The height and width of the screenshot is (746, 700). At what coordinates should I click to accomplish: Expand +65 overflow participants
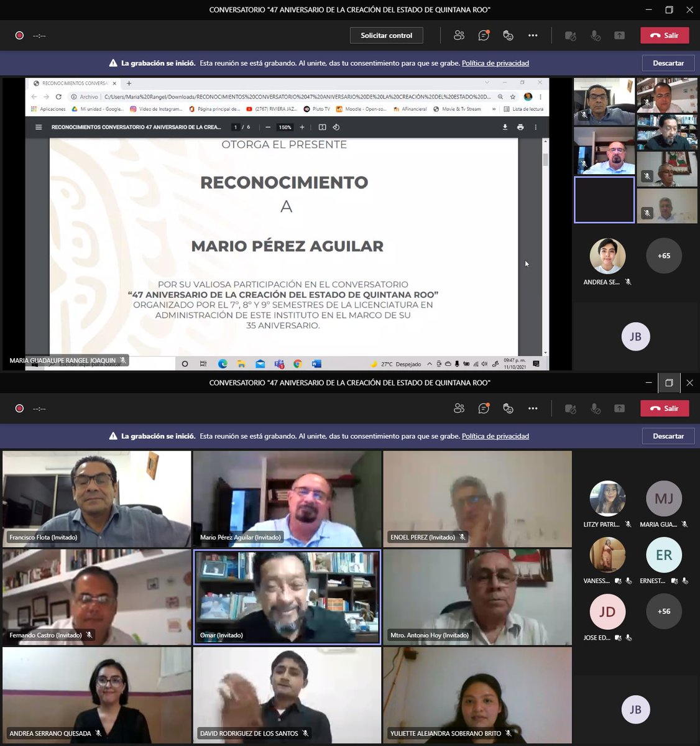pyautogui.click(x=664, y=256)
